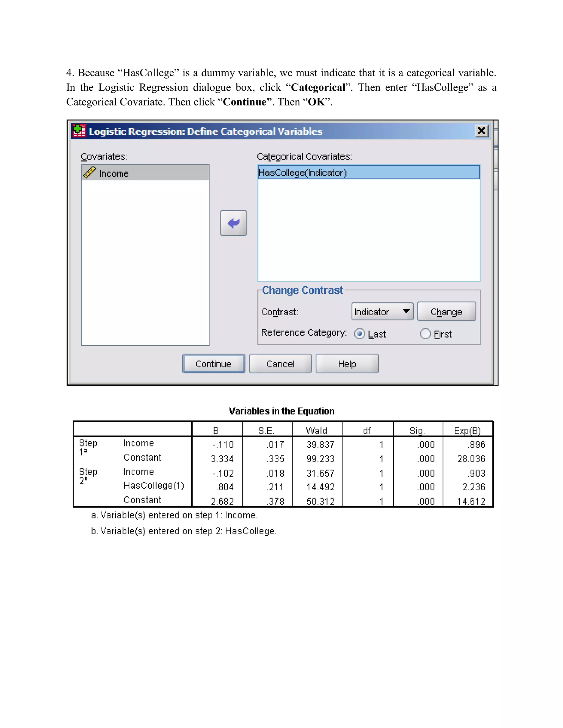Click the Exp(B) column header
This screenshot has width=563, height=728.
coord(467,431)
